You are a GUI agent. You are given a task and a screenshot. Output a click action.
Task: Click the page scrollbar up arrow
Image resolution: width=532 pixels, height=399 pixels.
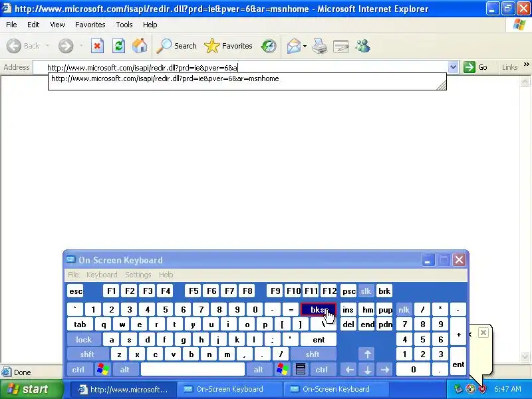(x=525, y=81)
